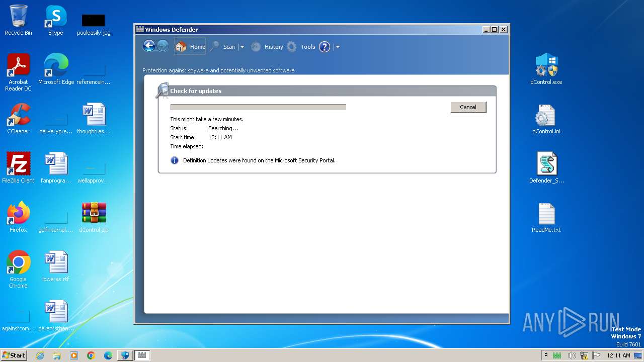Viewport: 644px width, 362px height.
Task: Click the Action Center flag icon
Action: click(596, 355)
